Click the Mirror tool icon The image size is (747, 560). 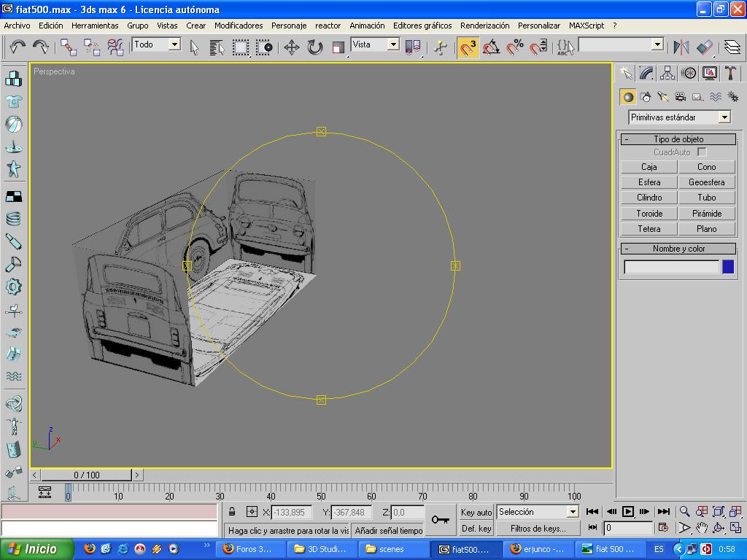(x=681, y=48)
